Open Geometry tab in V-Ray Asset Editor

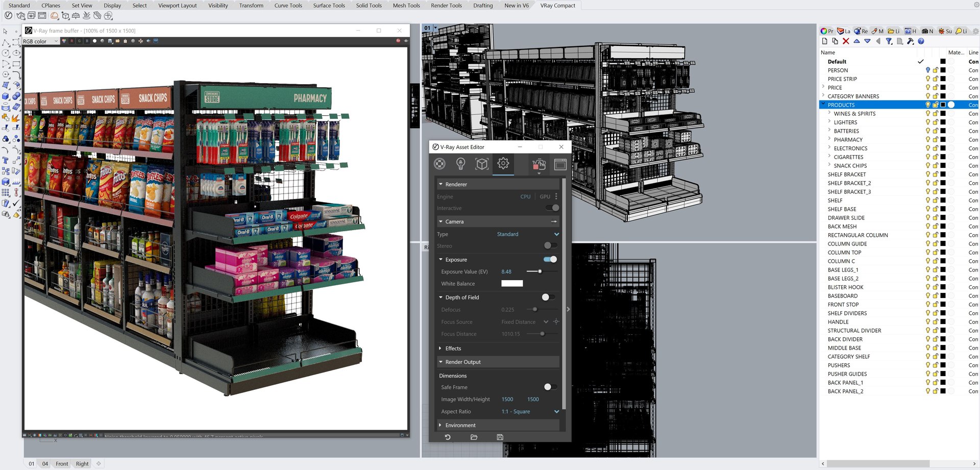tap(482, 164)
